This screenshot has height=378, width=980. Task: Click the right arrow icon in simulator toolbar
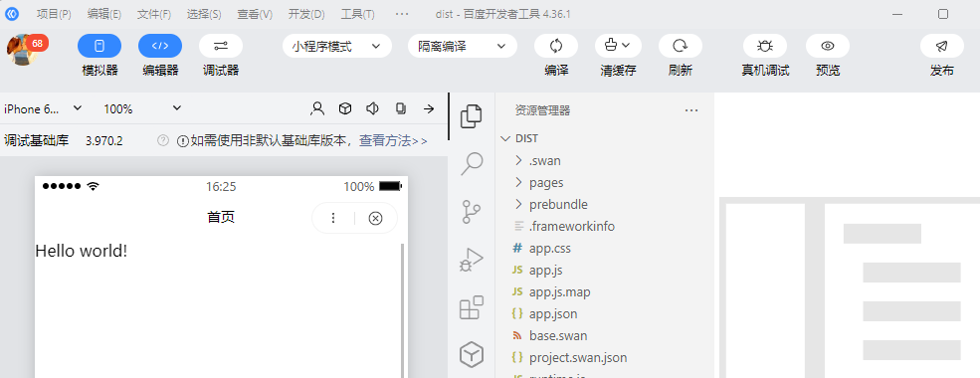[x=429, y=108]
